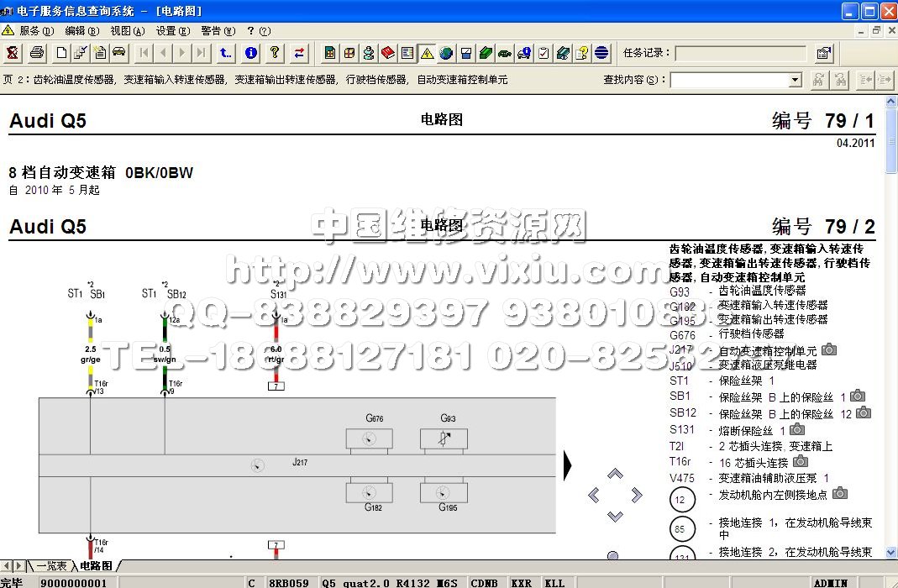Open the 设置 menu
This screenshot has height=588, width=898.
coord(171,30)
